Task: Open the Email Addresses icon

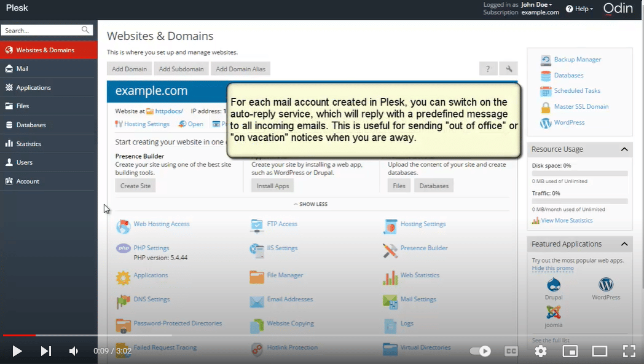Action: pyautogui.click(x=257, y=301)
